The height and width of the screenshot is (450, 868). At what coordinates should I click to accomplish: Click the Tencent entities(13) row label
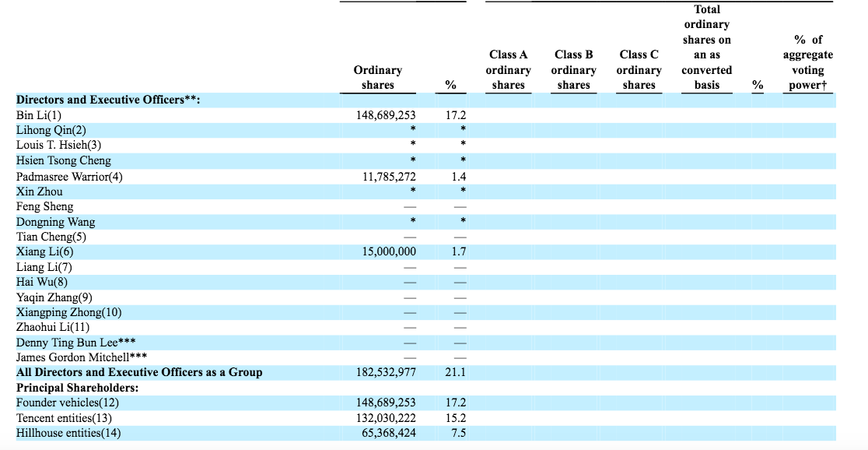coord(64,418)
